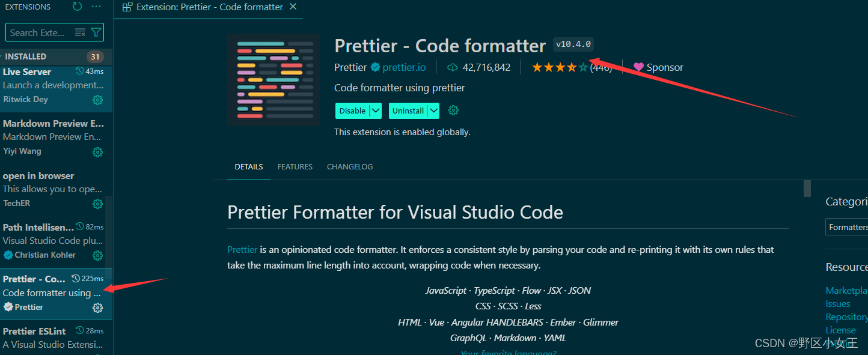Expand the Disable button dropdown arrow
Image resolution: width=868 pixels, height=355 pixels.
[x=376, y=111]
